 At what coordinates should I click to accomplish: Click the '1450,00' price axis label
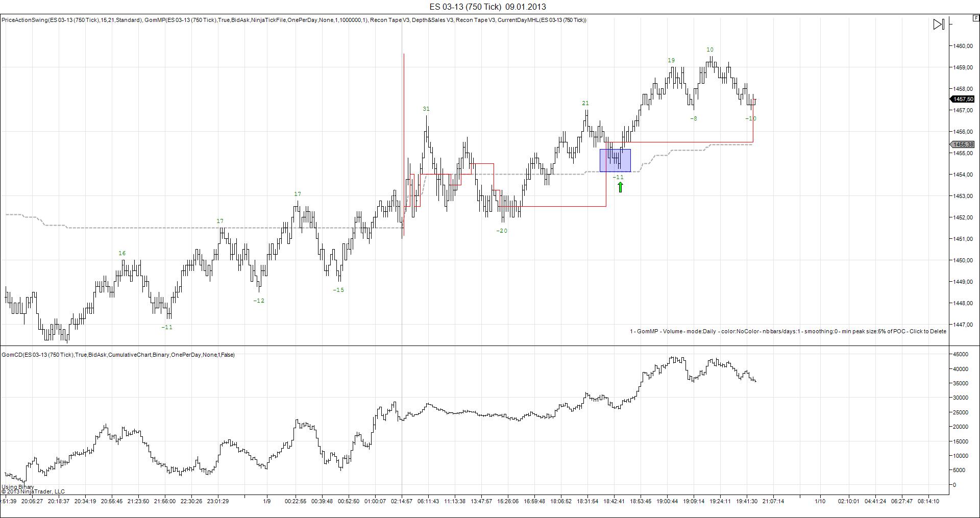tap(963, 260)
